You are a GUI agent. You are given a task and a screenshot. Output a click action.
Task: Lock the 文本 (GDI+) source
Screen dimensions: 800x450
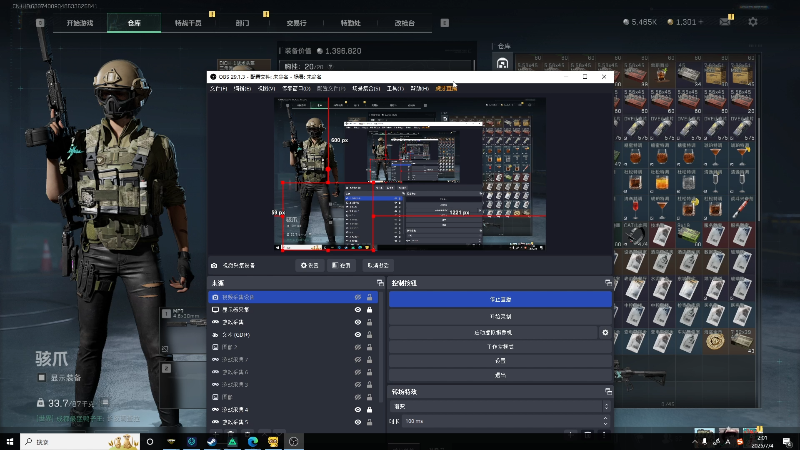[369, 335]
